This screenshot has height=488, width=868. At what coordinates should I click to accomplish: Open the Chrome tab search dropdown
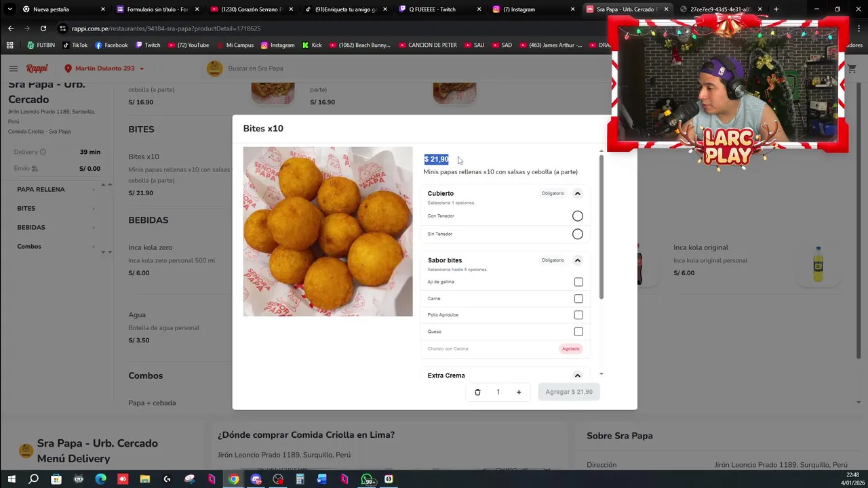[9, 9]
